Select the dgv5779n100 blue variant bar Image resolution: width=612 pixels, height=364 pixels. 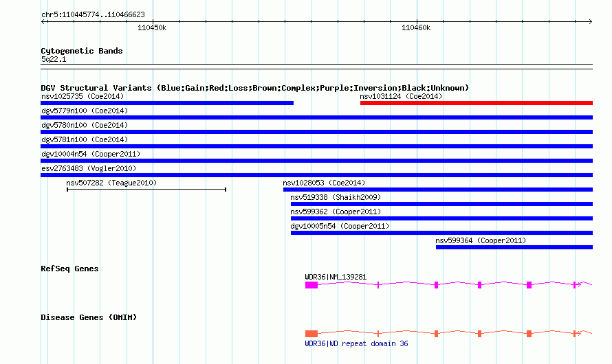316,117
